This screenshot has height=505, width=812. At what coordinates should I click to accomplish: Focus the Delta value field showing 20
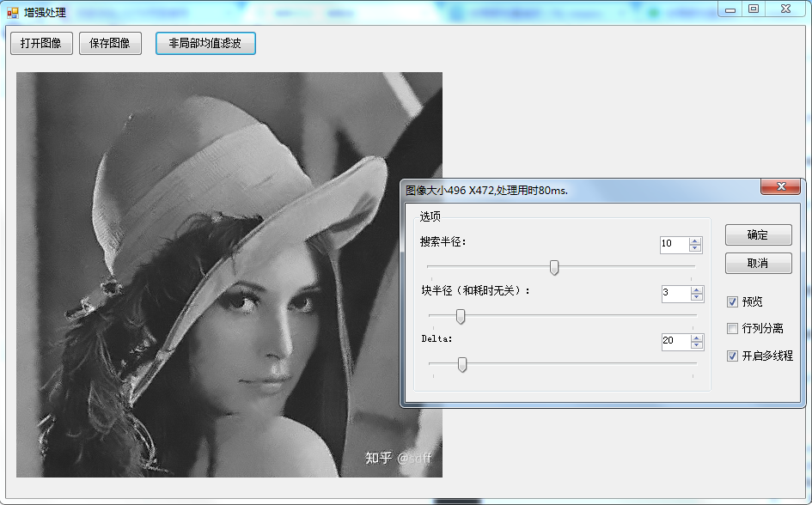[675, 341]
